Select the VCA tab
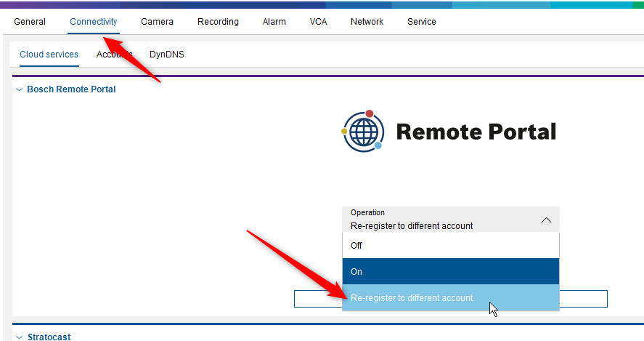644x341 pixels. [318, 22]
